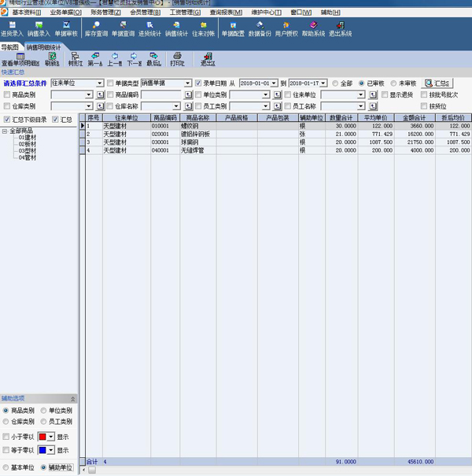Click the 刷新 refresh icon
Screen dimensions: 472x476
point(52,59)
